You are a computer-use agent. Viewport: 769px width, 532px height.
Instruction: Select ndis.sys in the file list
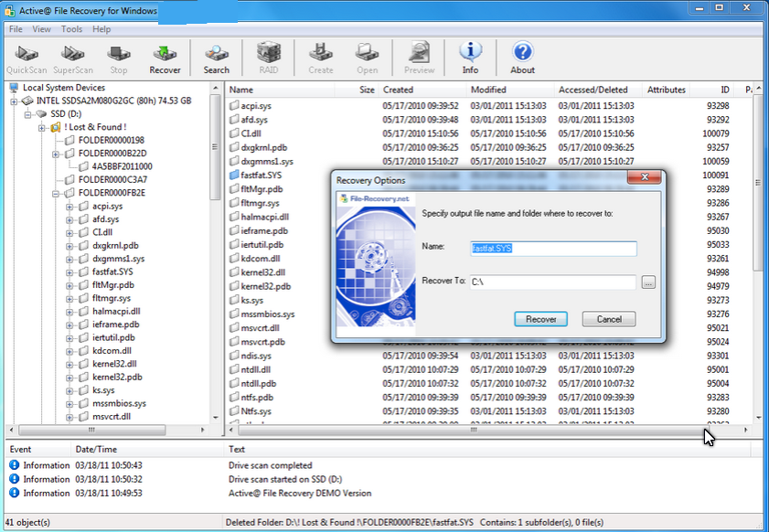[256, 356]
